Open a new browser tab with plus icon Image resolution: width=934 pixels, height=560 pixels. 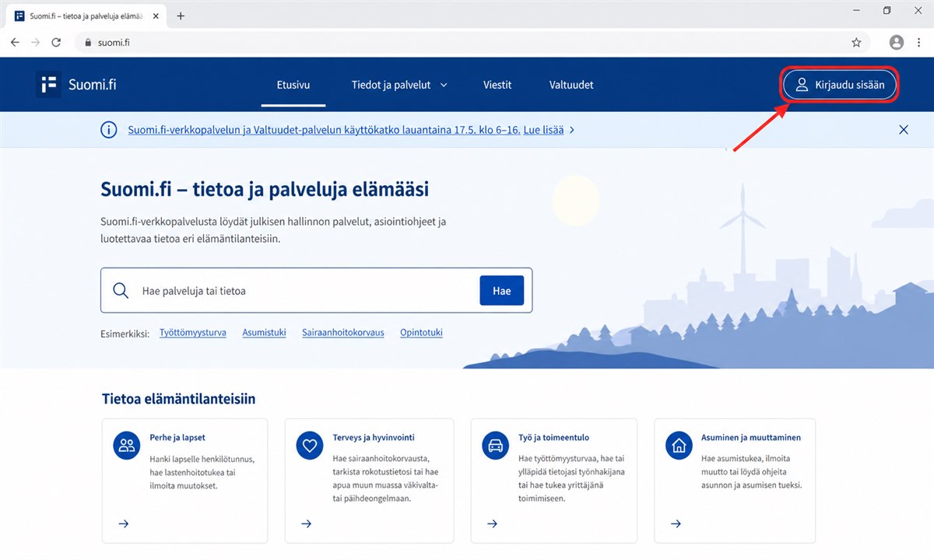point(181,16)
